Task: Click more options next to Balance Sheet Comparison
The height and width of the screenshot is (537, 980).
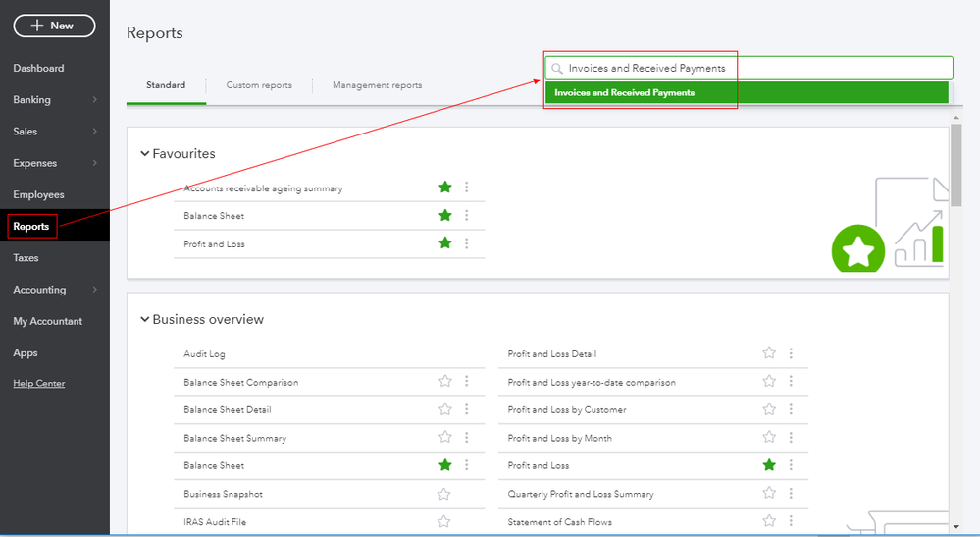Action: [467, 382]
